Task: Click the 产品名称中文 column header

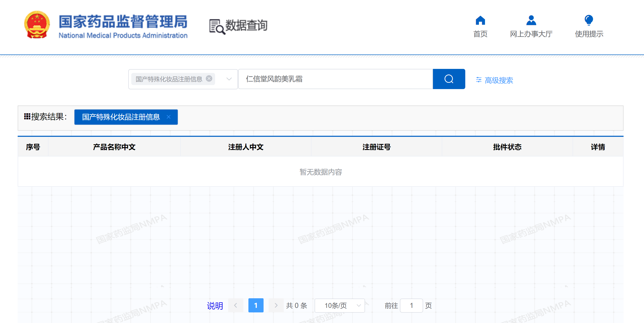Action: [114, 147]
